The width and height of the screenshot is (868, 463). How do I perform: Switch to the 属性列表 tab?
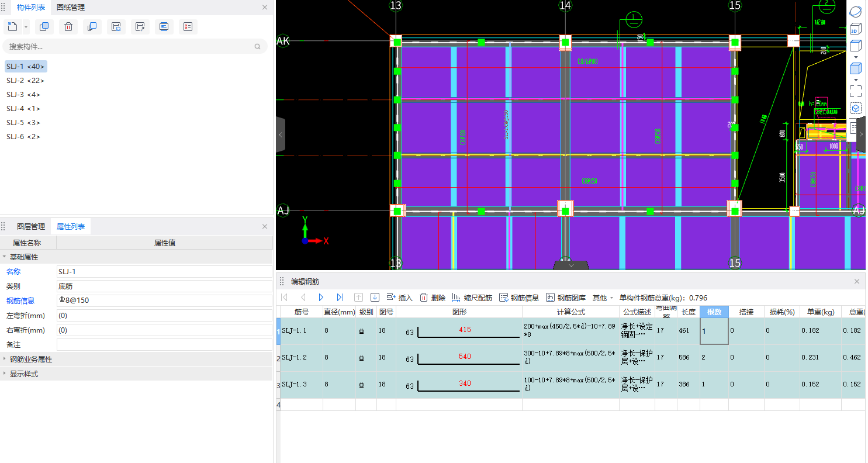(71, 227)
